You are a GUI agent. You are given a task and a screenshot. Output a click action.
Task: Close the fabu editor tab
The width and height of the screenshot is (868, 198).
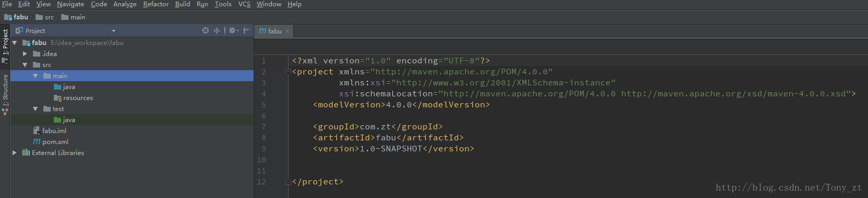[x=287, y=31]
